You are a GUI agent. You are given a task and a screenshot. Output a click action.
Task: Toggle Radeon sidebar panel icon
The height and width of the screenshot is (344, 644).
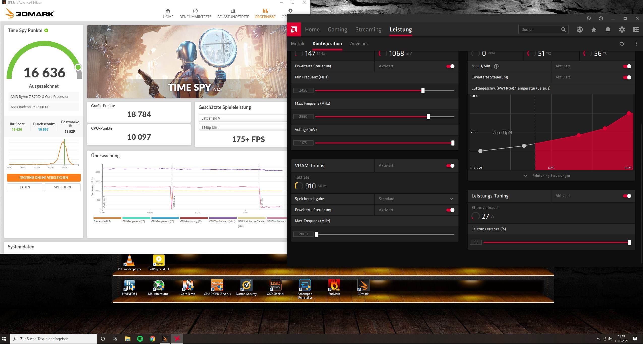(x=636, y=30)
